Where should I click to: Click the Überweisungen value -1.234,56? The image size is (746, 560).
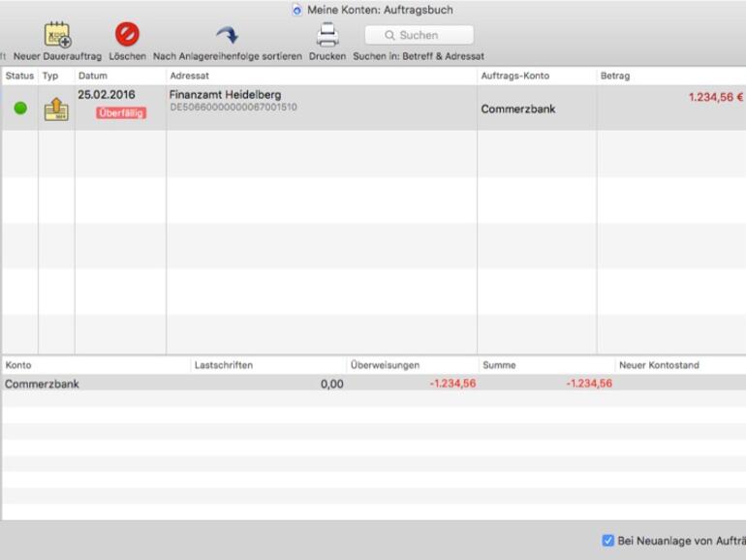tap(452, 384)
